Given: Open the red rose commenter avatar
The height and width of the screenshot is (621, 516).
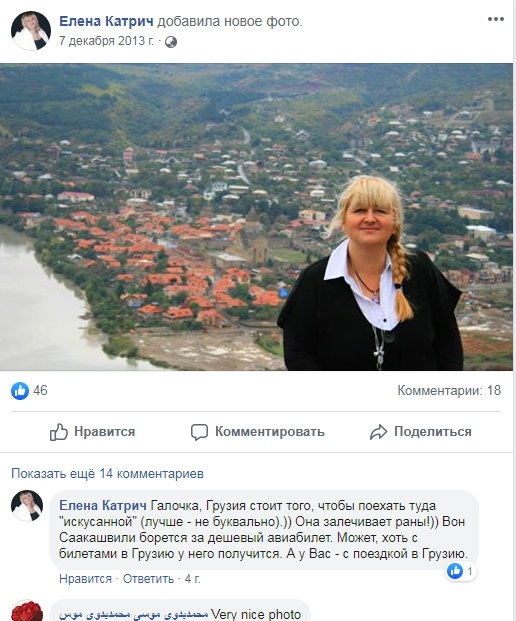Looking at the screenshot, I should pyautogui.click(x=27, y=611).
